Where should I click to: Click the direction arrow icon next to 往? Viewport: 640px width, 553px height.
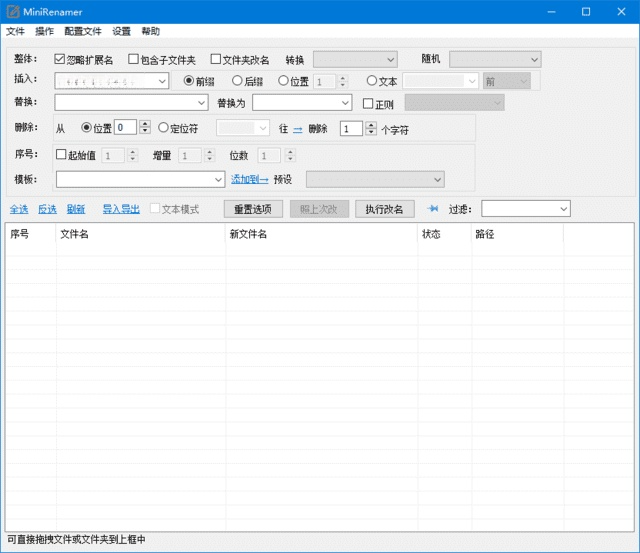pyautogui.click(x=298, y=129)
